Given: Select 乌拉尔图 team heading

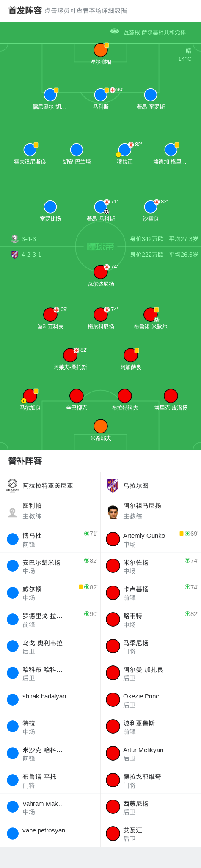Looking at the screenshot, I should tap(136, 486).
